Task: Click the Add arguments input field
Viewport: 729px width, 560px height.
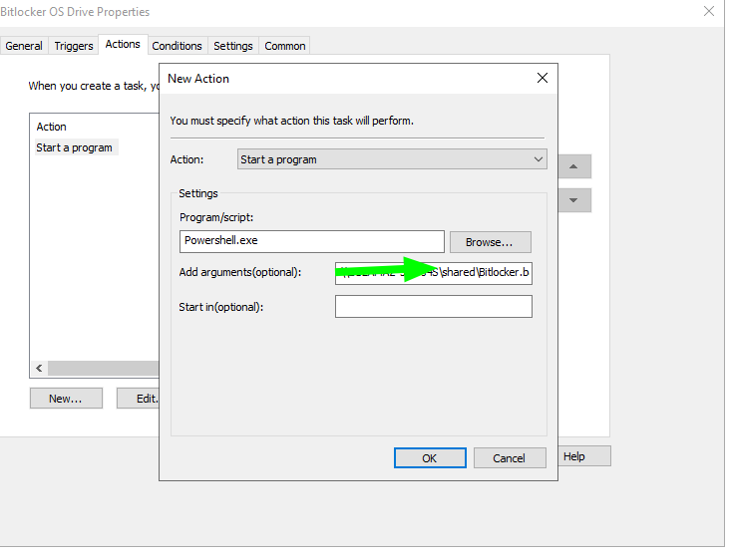Action: (x=433, y=273)
